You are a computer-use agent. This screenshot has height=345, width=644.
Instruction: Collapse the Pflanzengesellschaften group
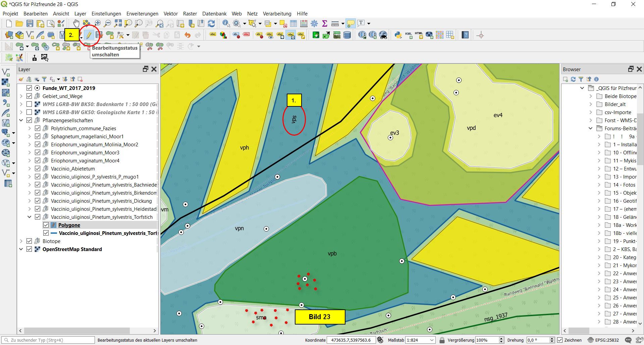21,120
